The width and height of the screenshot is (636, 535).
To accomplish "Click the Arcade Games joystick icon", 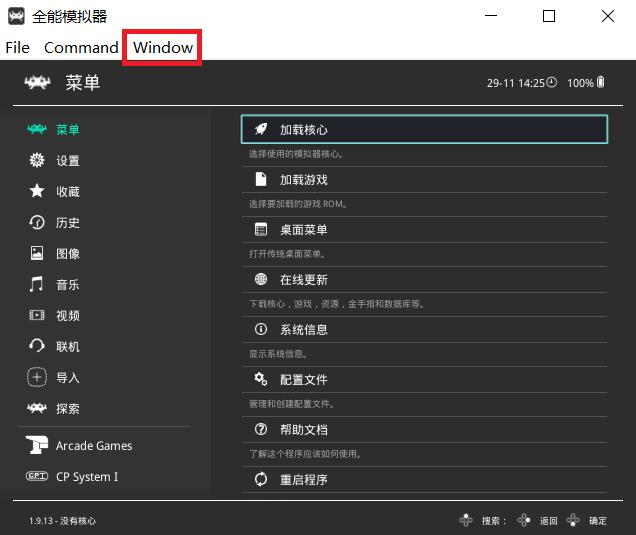I will point(37,445).
